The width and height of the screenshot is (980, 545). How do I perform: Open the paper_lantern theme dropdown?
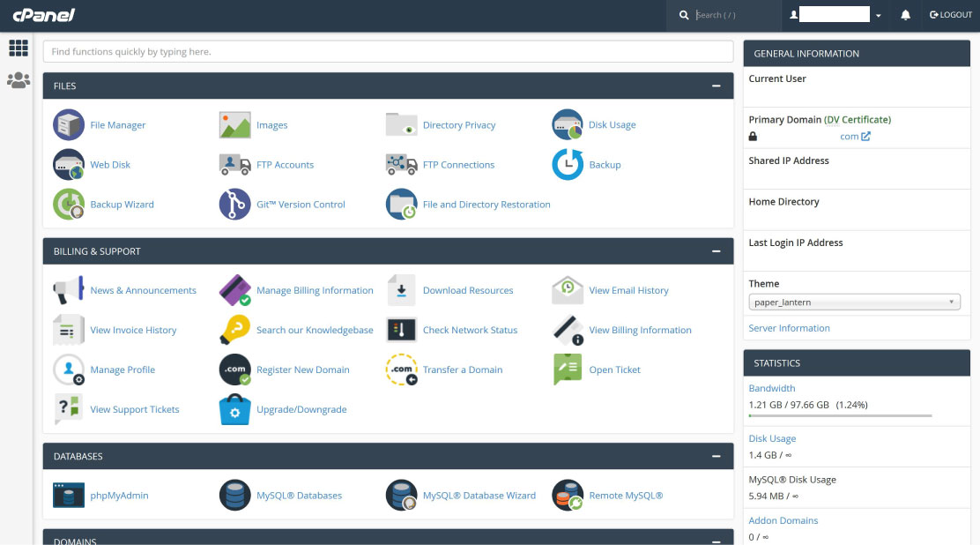click(854, 302)
